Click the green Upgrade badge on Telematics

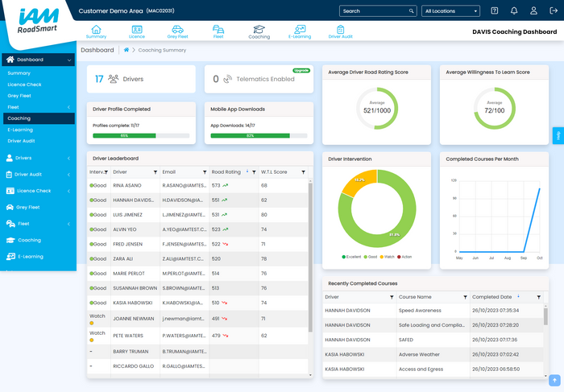tap(301, 71)
